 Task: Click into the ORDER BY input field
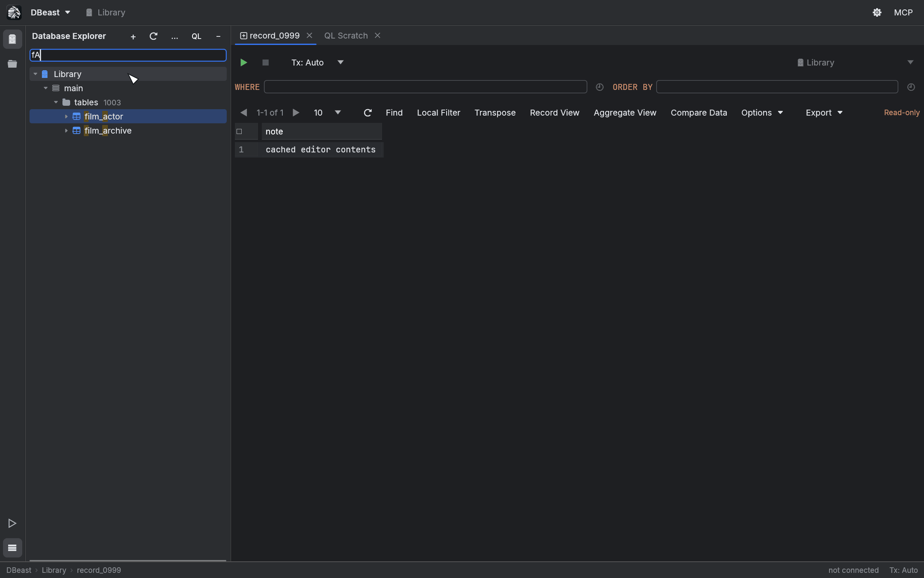(x=777, y=87)
